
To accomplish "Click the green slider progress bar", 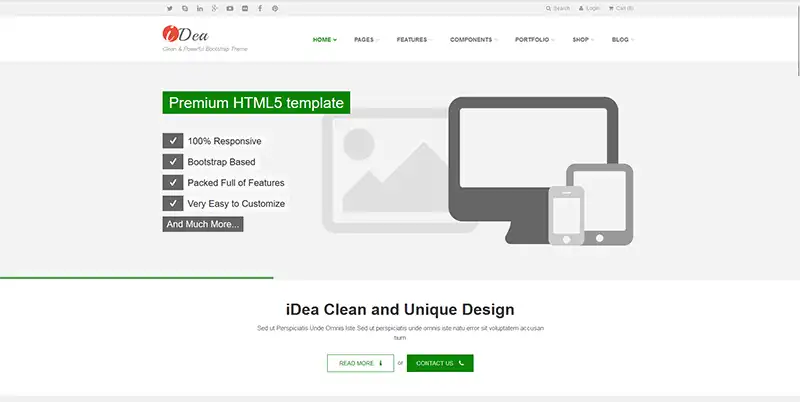I will tap(136, 277).
